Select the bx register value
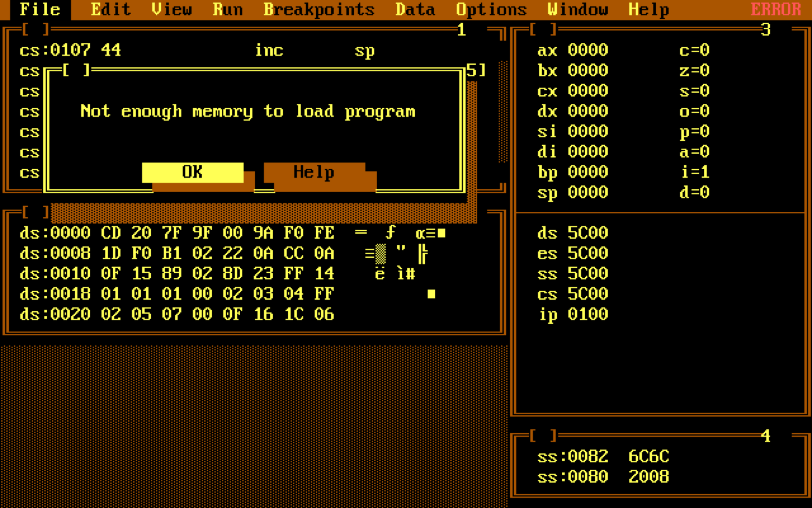The width and height of the screenshot is (812, 508). (588, 70)
